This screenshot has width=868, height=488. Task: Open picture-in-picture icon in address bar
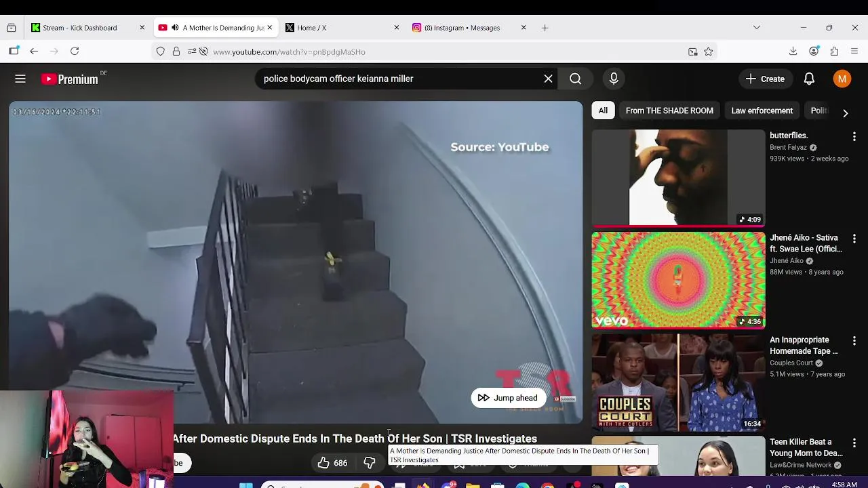click(x=692, y=52)
